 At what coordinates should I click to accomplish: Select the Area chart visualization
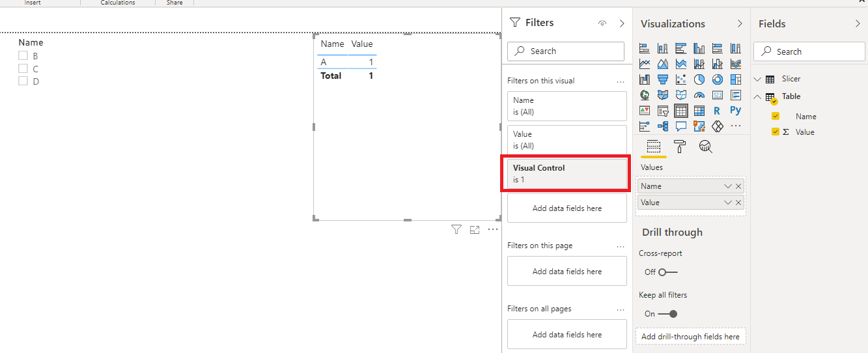(x=663, y=64)
